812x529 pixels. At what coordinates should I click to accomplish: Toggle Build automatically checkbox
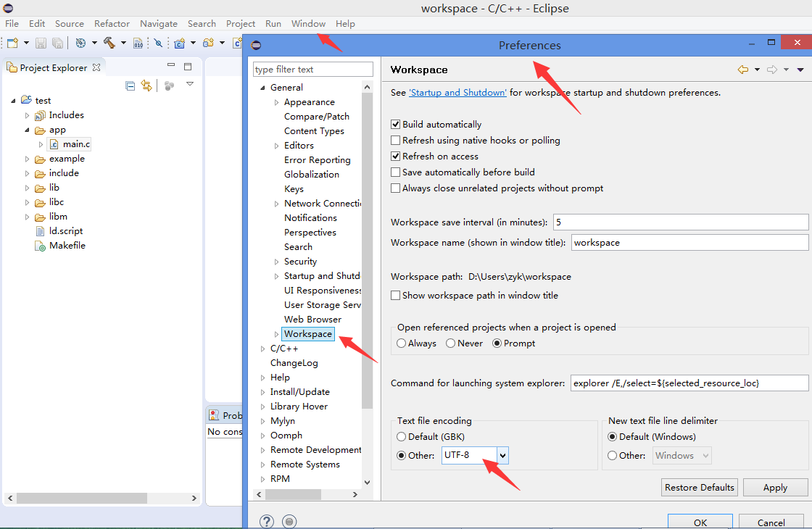pos(396,124)
